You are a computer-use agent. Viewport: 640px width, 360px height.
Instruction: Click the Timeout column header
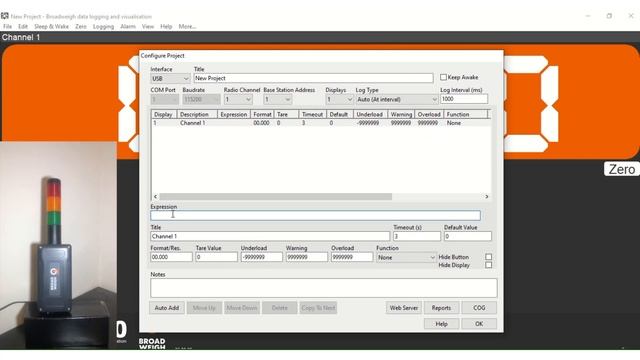pos(312,114)
